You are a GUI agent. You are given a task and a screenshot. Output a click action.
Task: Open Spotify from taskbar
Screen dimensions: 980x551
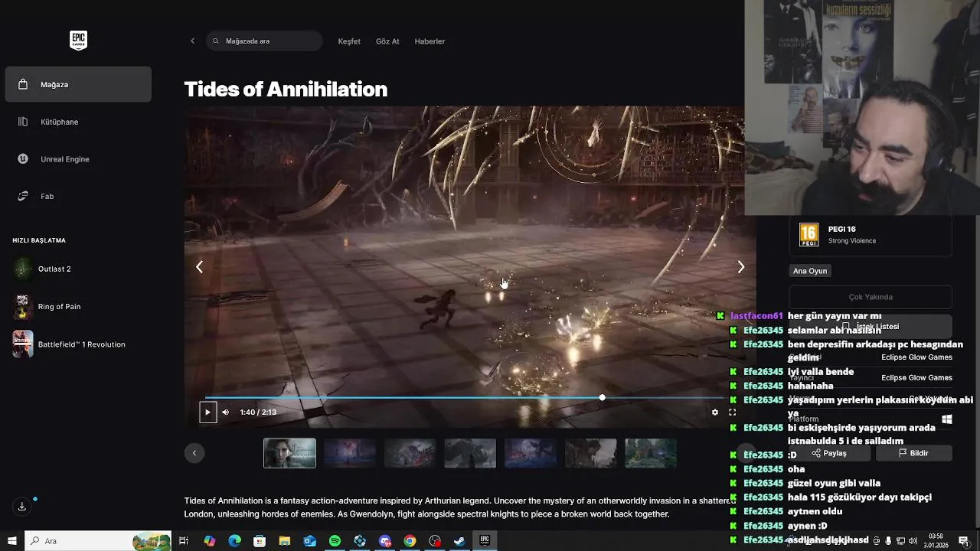pos(335,541)
